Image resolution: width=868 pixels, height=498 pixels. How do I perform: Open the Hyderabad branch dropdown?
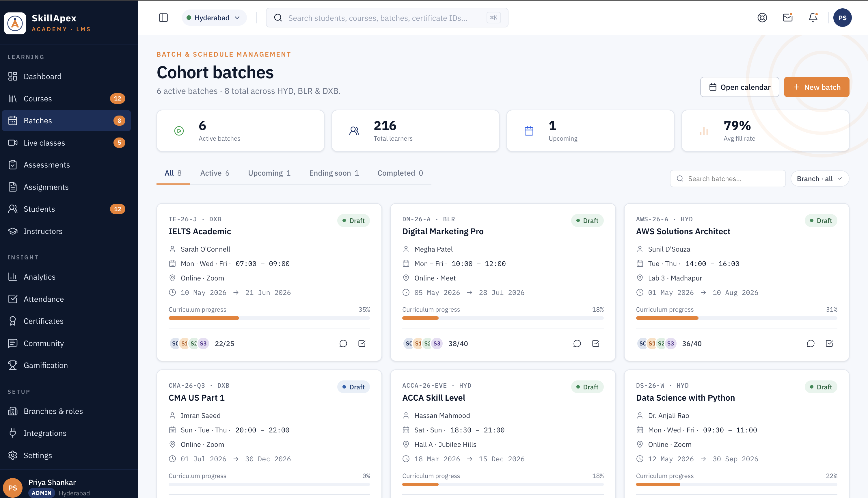[x=214, y=18]
